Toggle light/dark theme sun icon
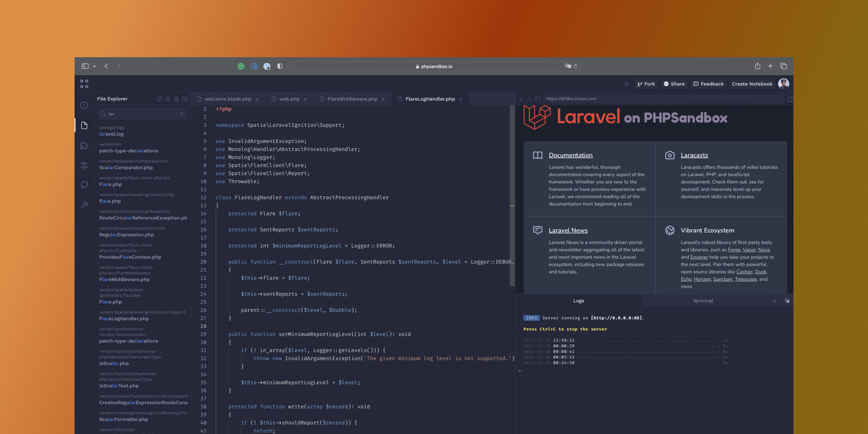 tap(627, 84)
